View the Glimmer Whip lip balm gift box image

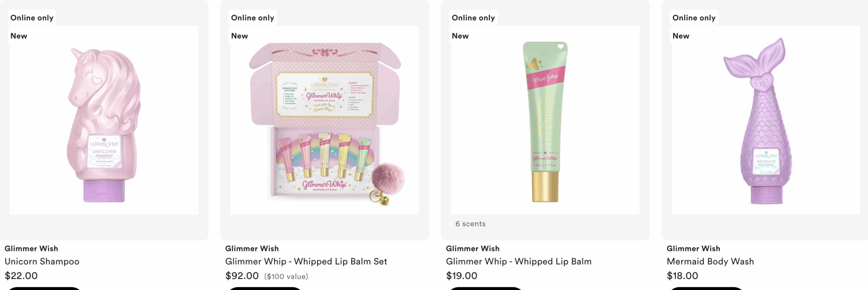pos(324,122)
